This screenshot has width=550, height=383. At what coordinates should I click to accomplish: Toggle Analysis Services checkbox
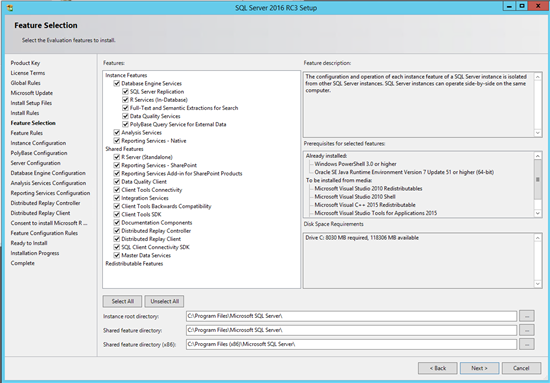click(x=117, y=133)
